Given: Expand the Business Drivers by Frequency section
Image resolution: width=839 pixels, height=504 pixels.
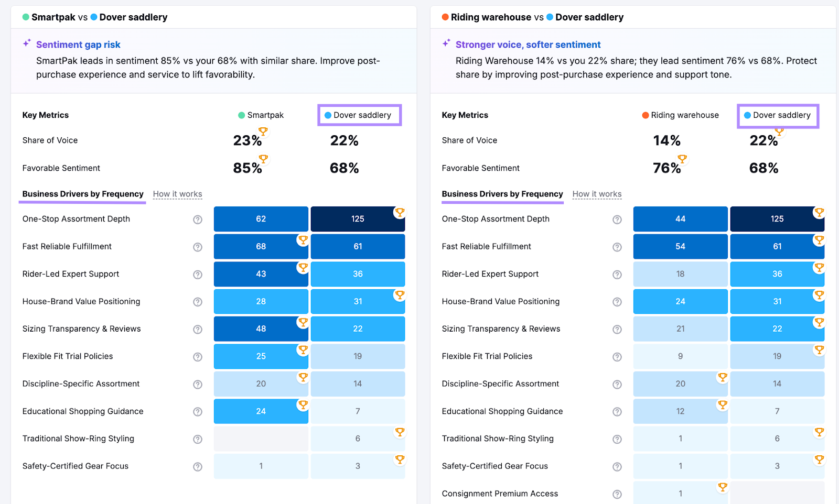Looking at the screenshot, I should pos(82,194).
